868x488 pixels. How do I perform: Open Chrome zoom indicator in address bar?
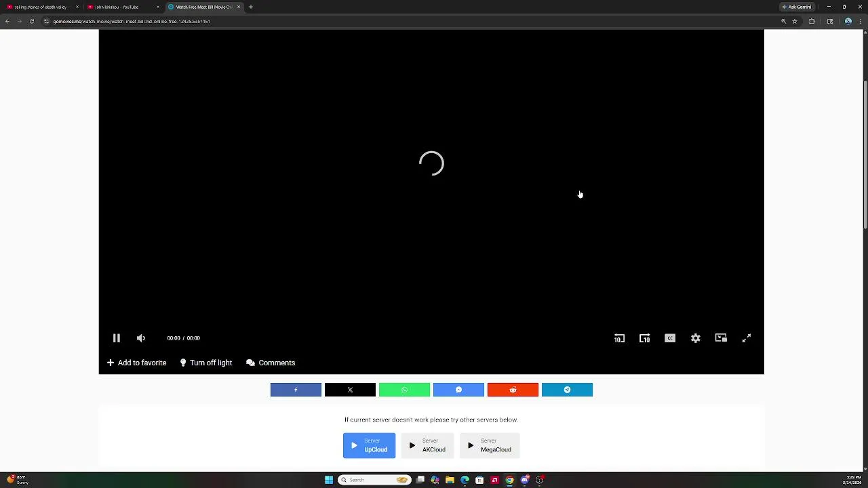[783, 21]
